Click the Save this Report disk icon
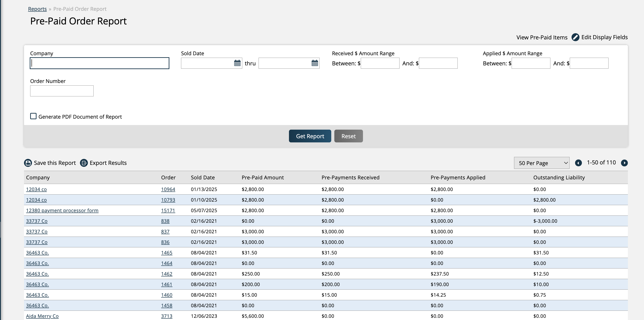 28,163
